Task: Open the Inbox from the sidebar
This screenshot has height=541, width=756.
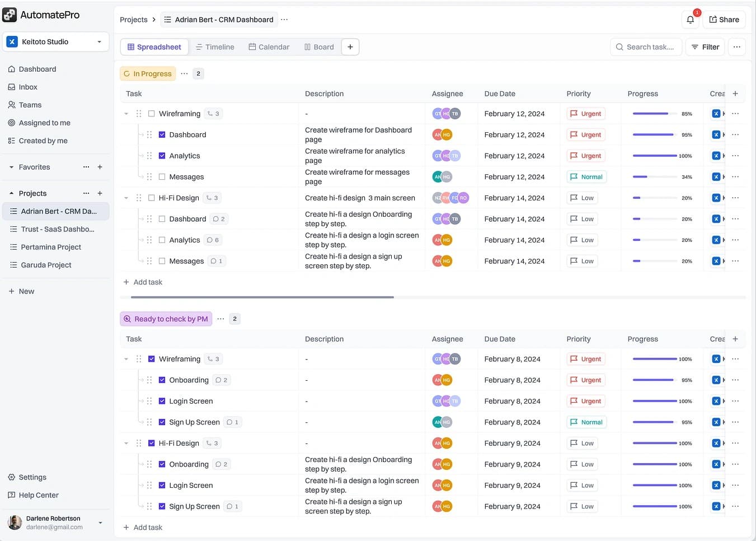Action: coord(27,87)
